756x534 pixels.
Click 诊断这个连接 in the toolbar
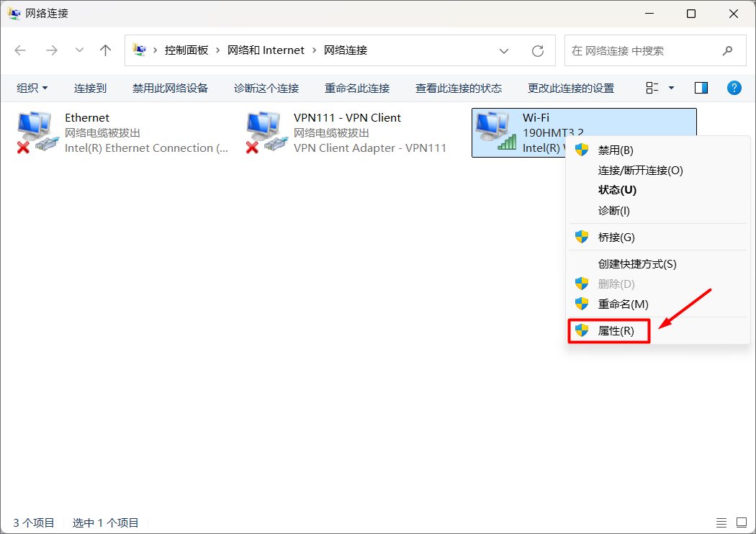tap(266, 89)
